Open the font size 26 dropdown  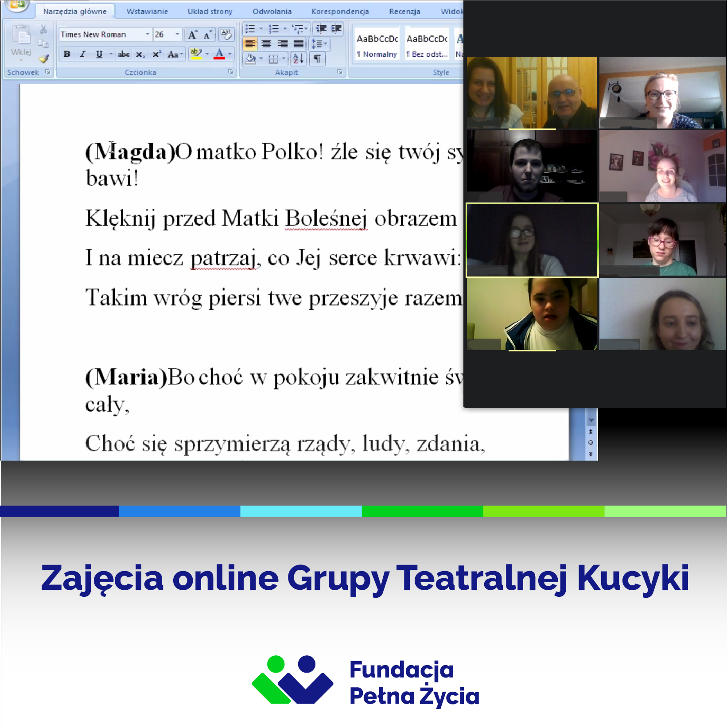[177, 34]
